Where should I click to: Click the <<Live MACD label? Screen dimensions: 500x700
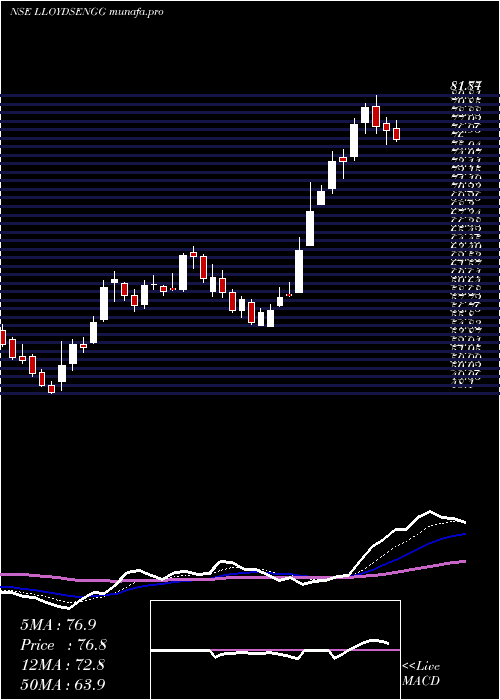point(421,674)
